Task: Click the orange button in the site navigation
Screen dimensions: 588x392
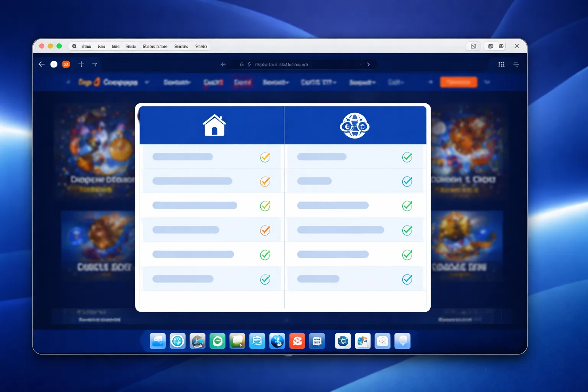Action: (459, 82)
